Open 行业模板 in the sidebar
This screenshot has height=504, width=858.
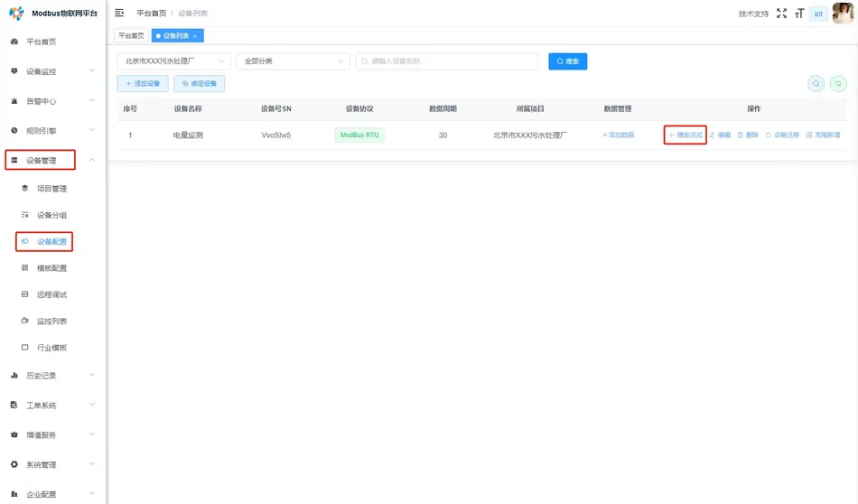pos(51,348)
